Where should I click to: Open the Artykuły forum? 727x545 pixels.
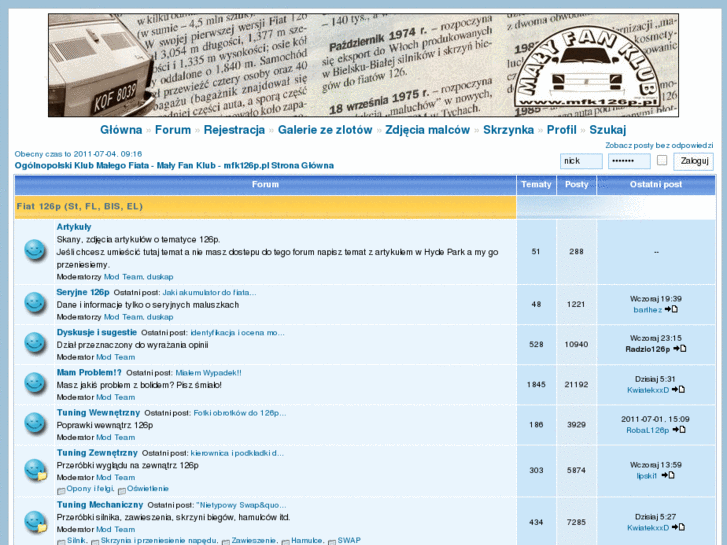[x=74, y=227]
